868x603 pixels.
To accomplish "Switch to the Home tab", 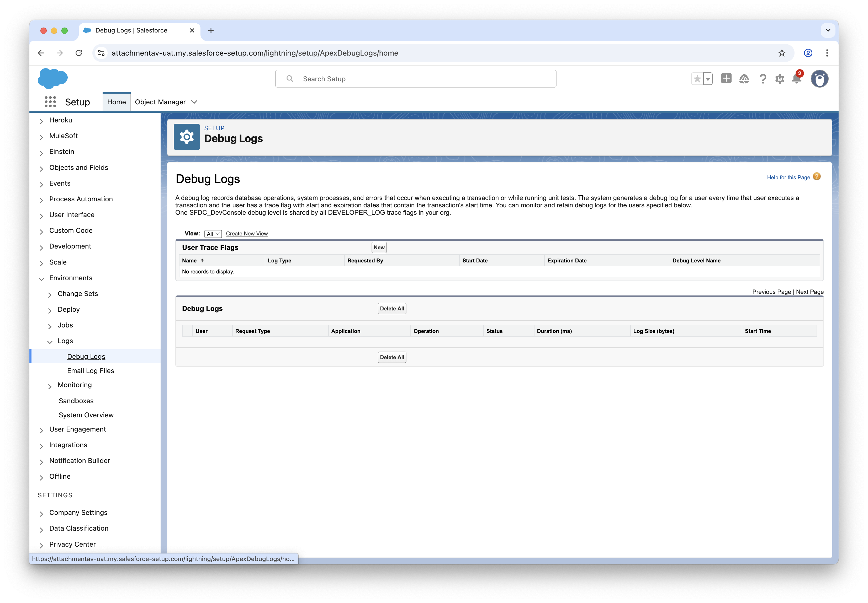I will [117, 102].
